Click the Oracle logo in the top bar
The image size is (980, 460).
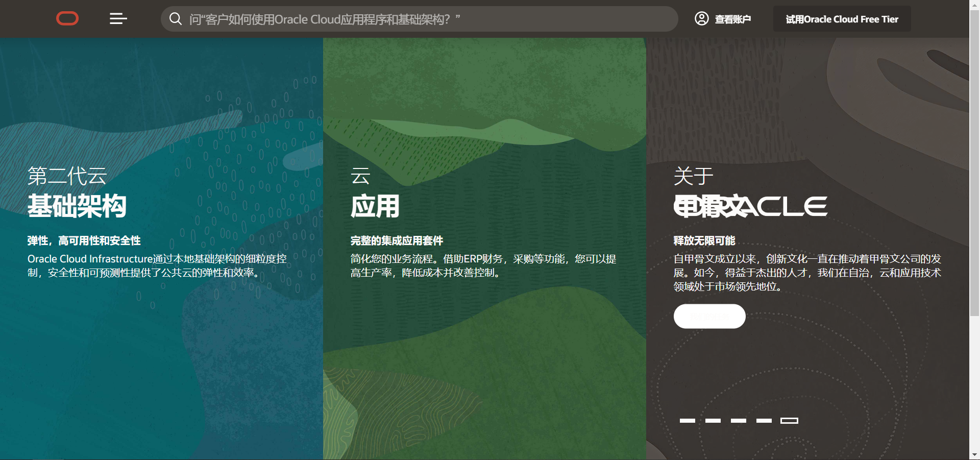tap(67, 18)
